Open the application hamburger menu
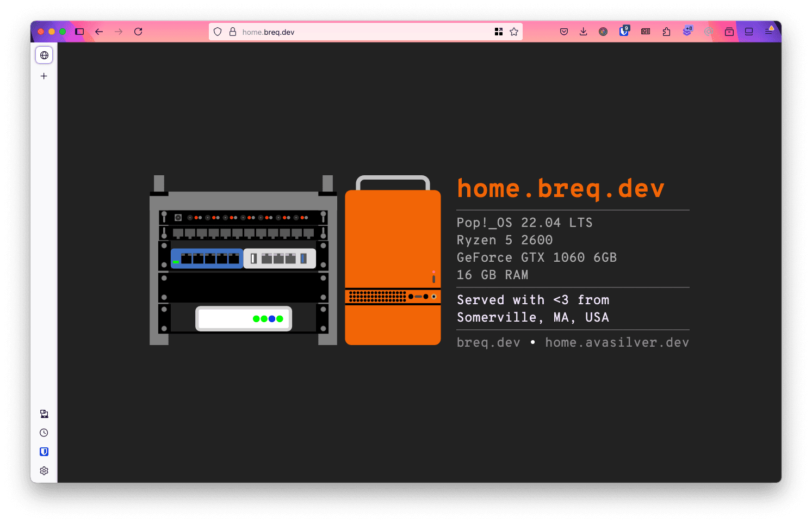Viewport: 812px width, 523px height. 769,32
